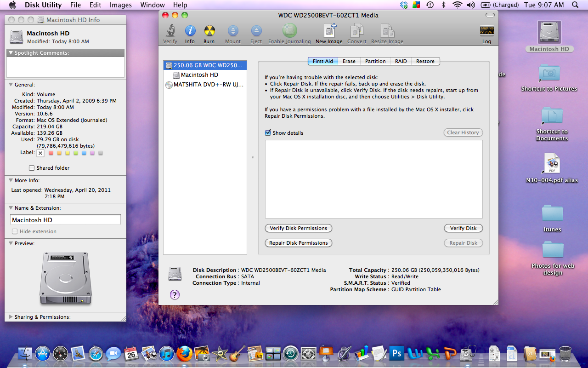This screenshot has height=368, width=588.
Task: Select Photos for web design folder
Action: coord(553,250)
